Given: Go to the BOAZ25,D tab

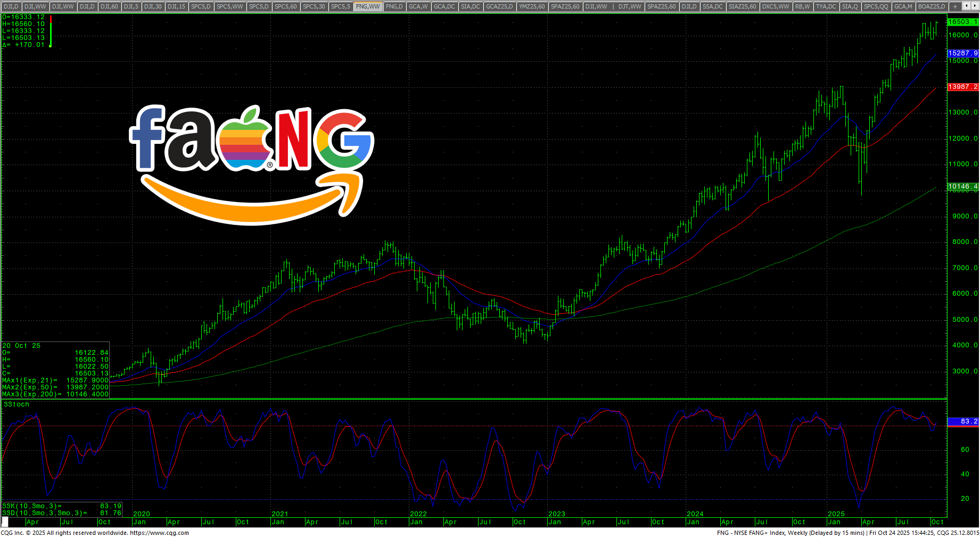Looking at the screenshot, I should [x=932, y=6].
